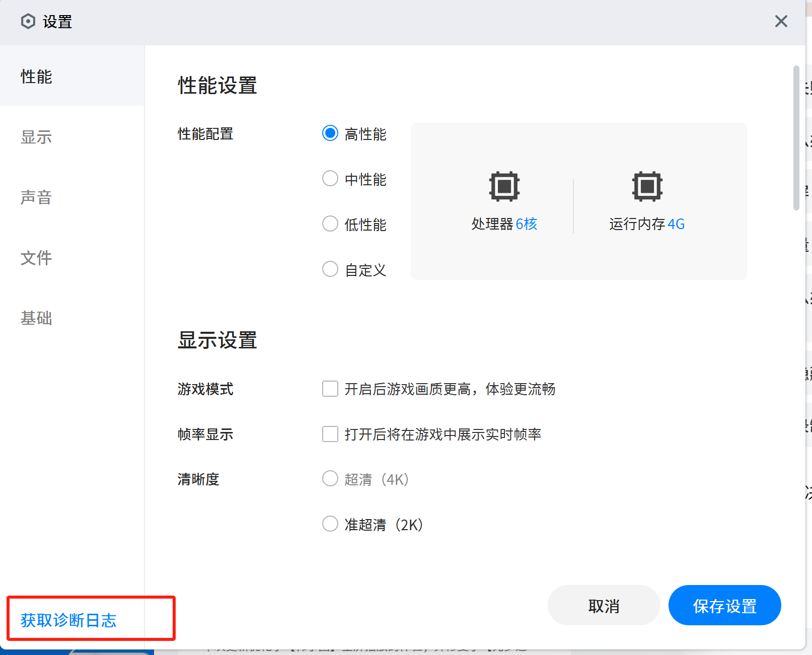Click the 性能配置 label
Image resolution: width=812 pixels, height=655 pixels.
[205, 134]
